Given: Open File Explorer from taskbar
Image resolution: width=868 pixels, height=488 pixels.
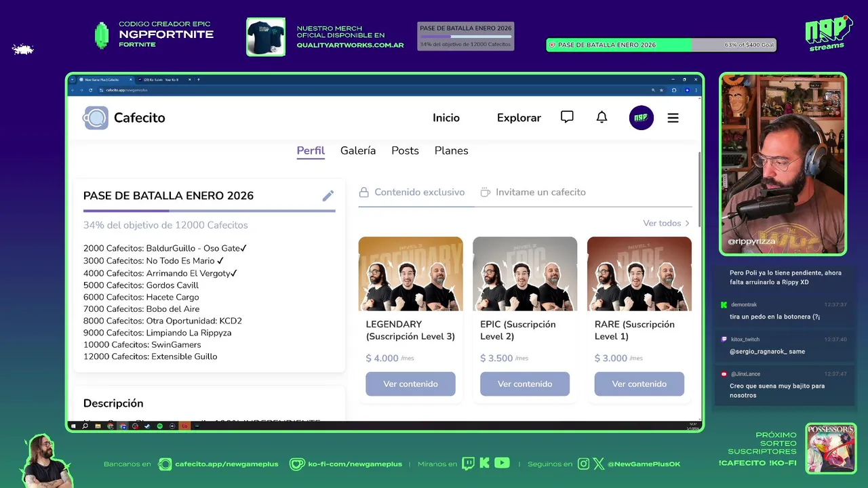Looking at the screenshot, I should (x=98, y=426).
